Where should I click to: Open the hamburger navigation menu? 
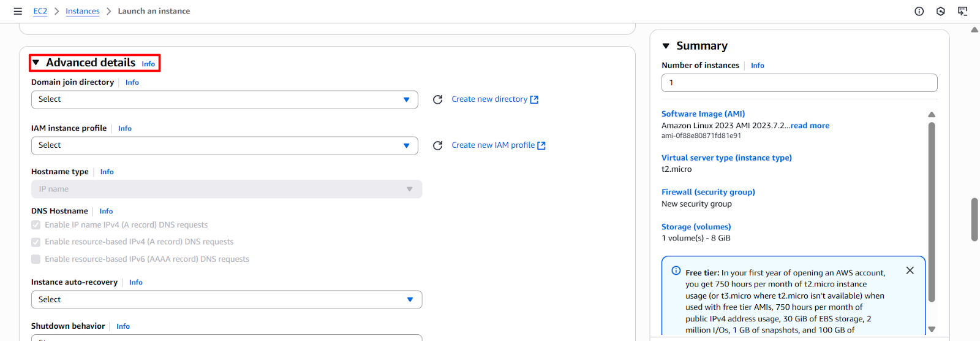coord(18,11)
